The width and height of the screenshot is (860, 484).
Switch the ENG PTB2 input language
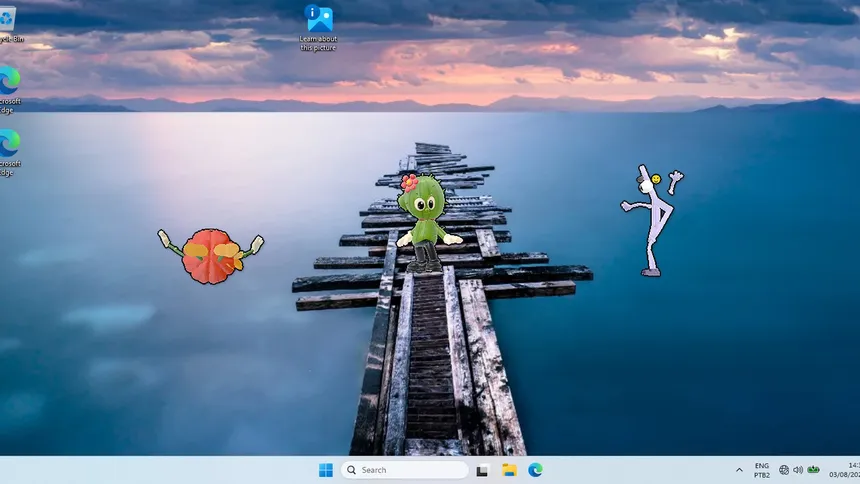click(762, 470)
